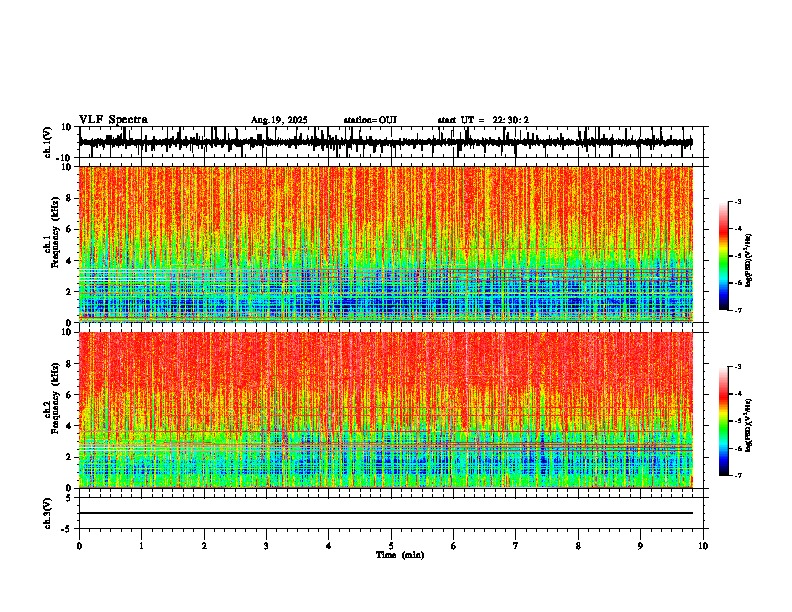
Task: Click the ch.1 color scale bar
Action: click(x=724, y=256)
